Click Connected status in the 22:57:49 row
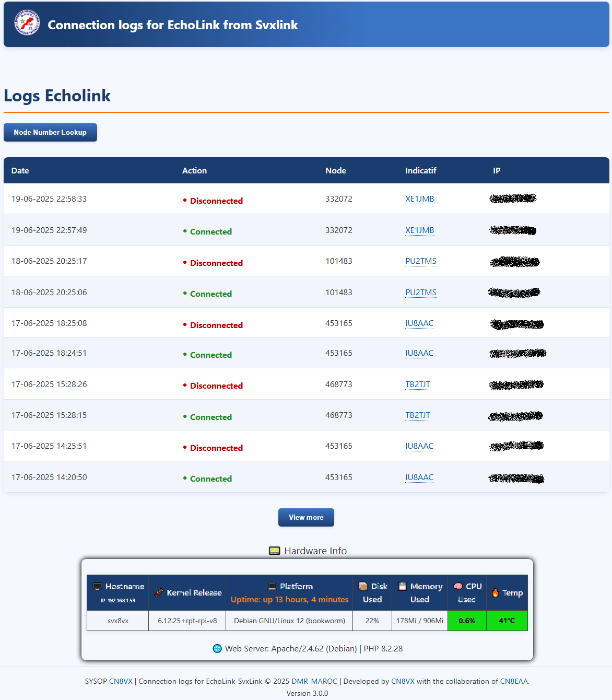 [x=207, y=231]
